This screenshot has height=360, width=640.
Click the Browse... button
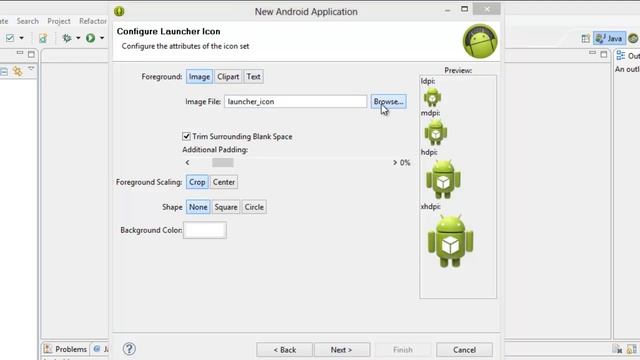tap(389, 102)
